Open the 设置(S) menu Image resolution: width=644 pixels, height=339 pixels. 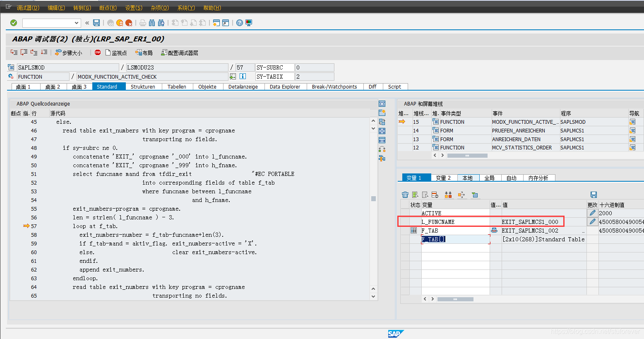(x=134, y=8)
